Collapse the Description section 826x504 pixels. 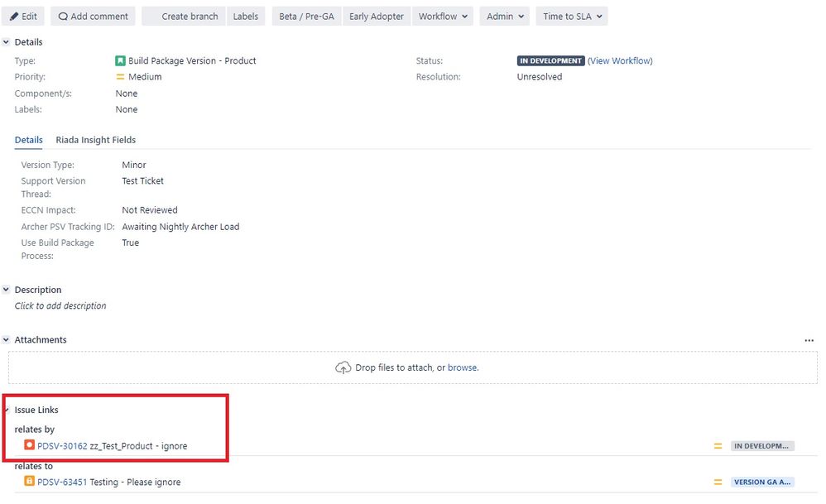click(7, 290)
